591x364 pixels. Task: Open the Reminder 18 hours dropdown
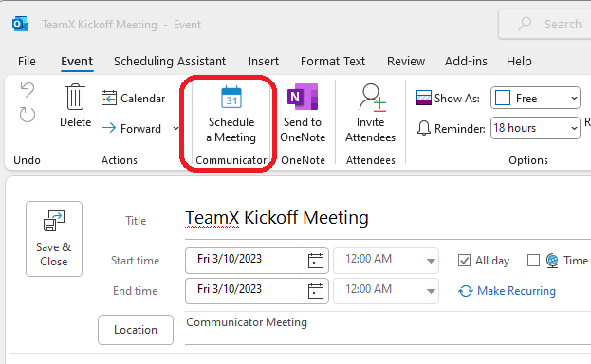tap(535, 128)
